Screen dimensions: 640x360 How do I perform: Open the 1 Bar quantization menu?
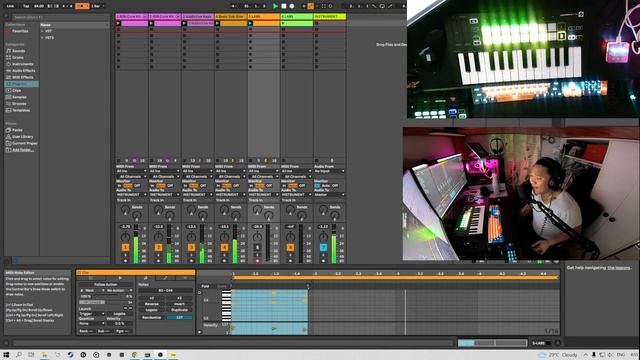coord(97,6)
